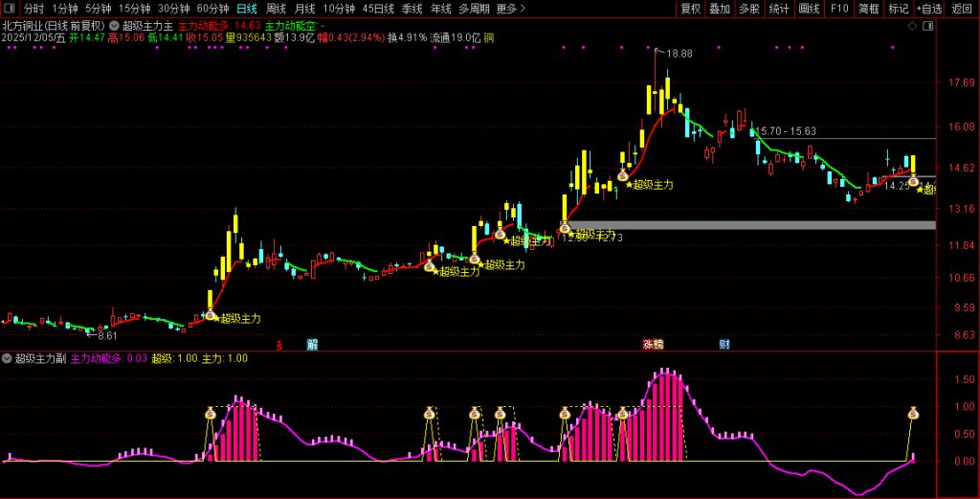Expand the 更多 periods menu
The height and width of the screenshot is (499, 980).
[511, 9]
